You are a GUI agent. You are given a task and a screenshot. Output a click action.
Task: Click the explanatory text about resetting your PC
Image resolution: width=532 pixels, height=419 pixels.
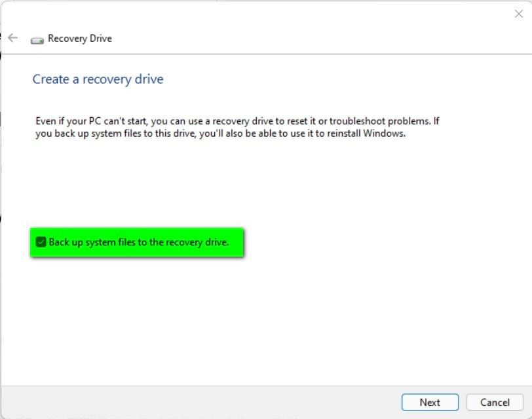(236, 126)
